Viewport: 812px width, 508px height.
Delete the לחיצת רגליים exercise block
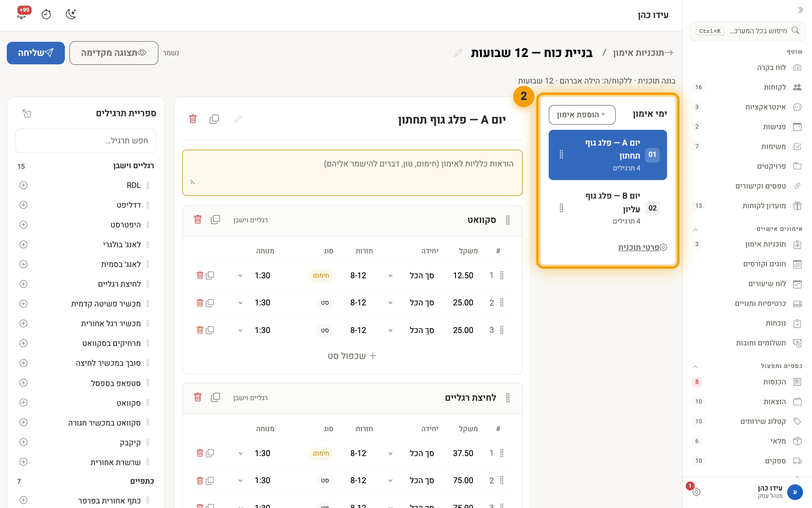click(198, 397)
